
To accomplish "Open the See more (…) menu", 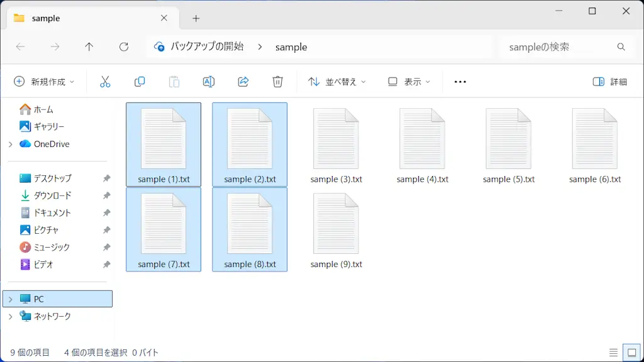I will (x=460, y=82).
